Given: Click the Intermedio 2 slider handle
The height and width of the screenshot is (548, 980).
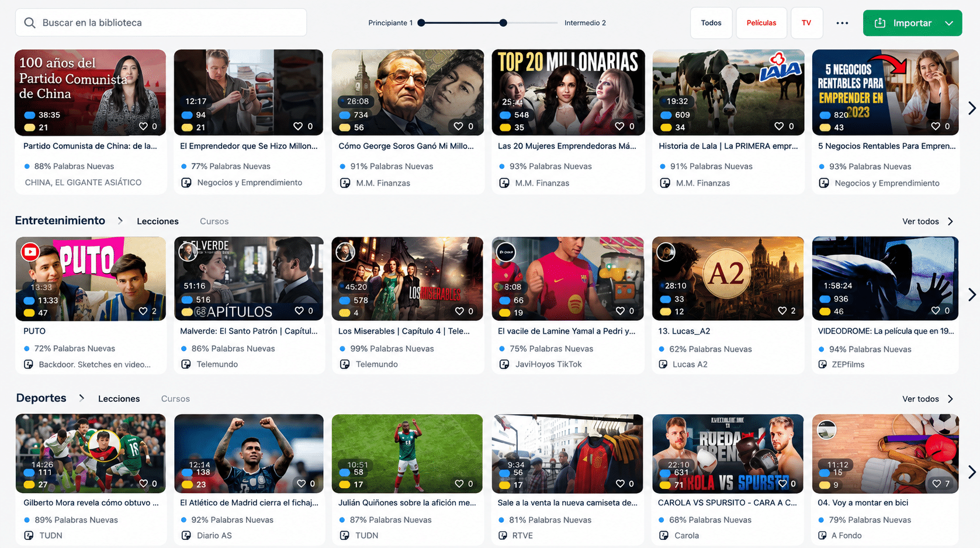Looking at the screenshot, I should click(x=503, y=23).
